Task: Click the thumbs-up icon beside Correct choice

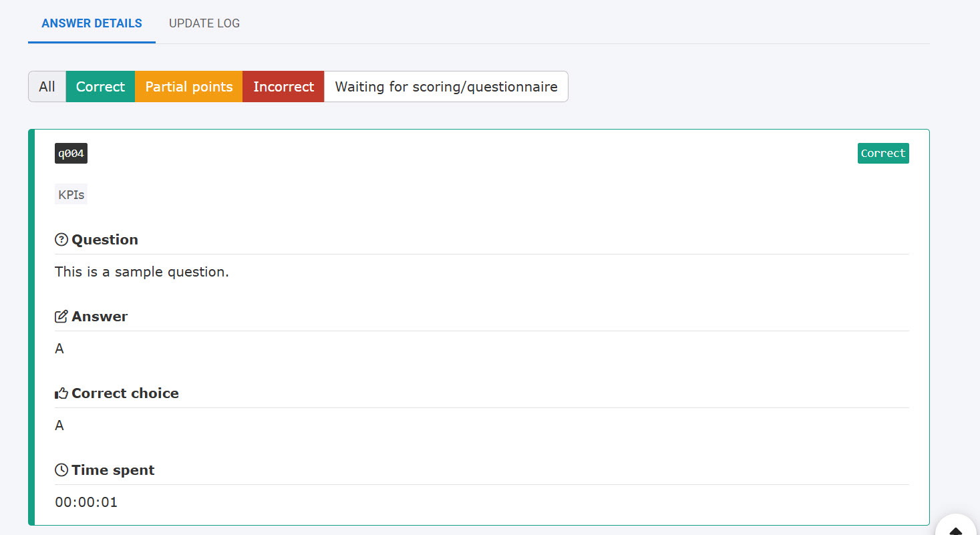Action: tap(61, 393)
